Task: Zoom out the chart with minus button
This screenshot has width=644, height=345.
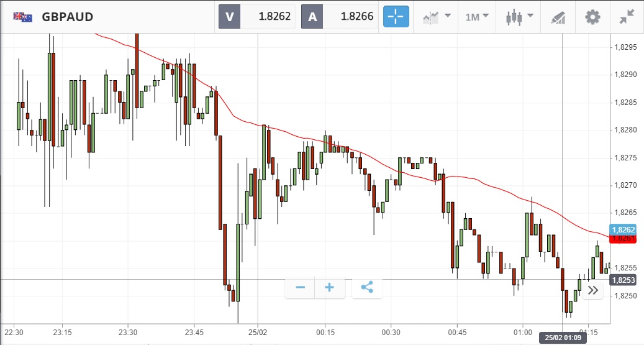Action: coord(301,288)
